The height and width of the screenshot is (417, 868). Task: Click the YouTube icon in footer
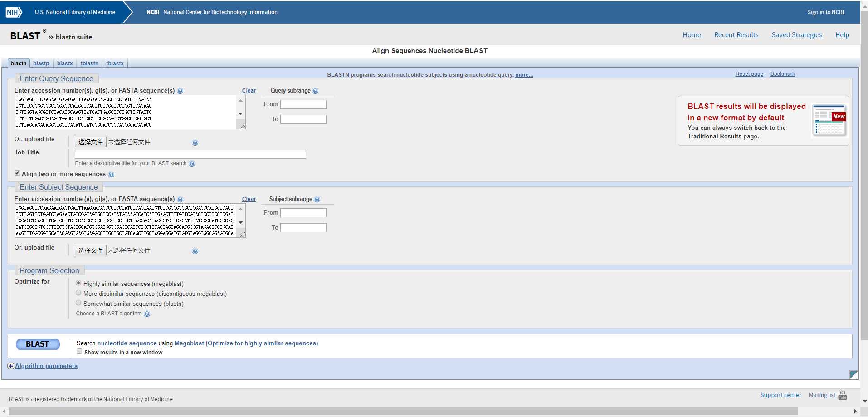tap(843, 395)
